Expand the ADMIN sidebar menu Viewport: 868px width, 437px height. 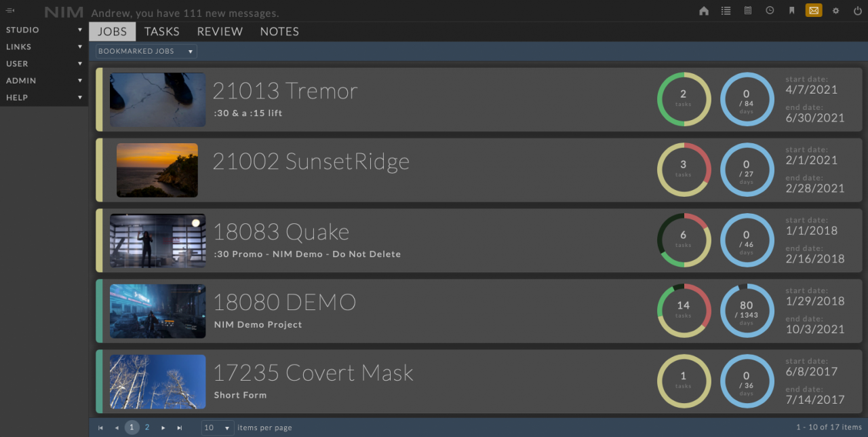pos(44,81)
